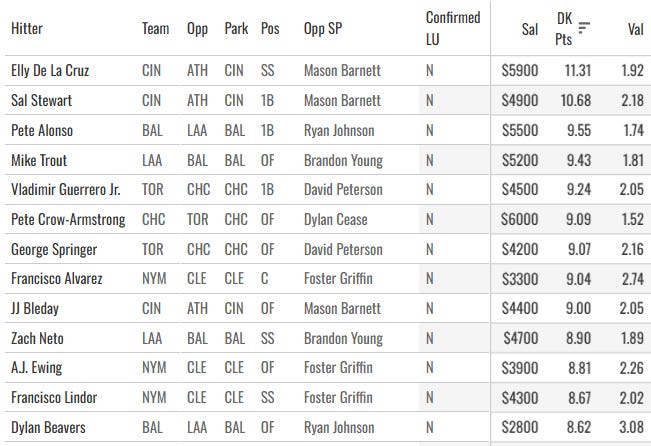The width and height of the screenshot is (651, 446).
Task: Click Pete Alonso's name
Action: pos(42,130)
